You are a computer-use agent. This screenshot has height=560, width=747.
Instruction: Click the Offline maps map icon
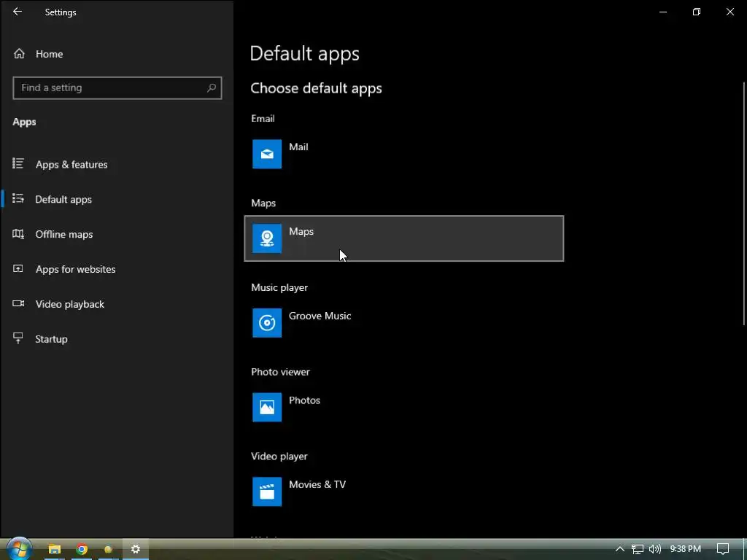pos(18,234)
